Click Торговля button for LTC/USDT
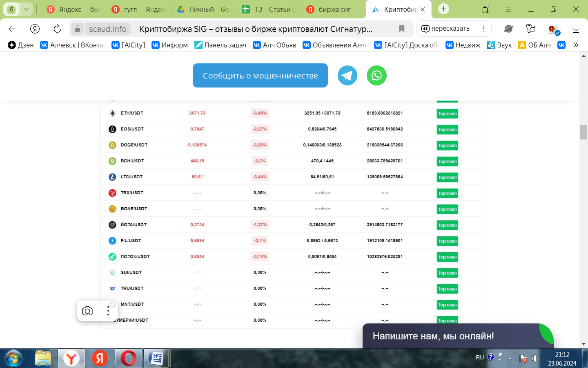588x368 pixels. point(447,177)
